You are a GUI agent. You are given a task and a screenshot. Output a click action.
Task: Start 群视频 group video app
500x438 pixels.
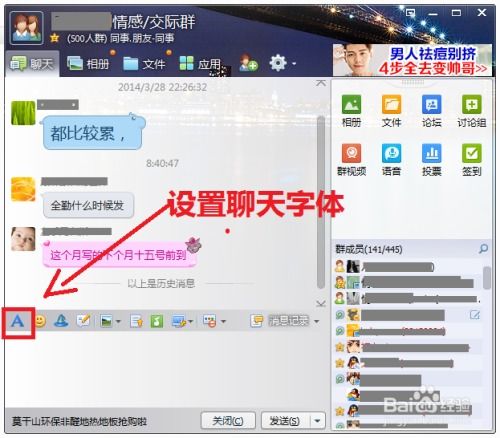[351, 160]
